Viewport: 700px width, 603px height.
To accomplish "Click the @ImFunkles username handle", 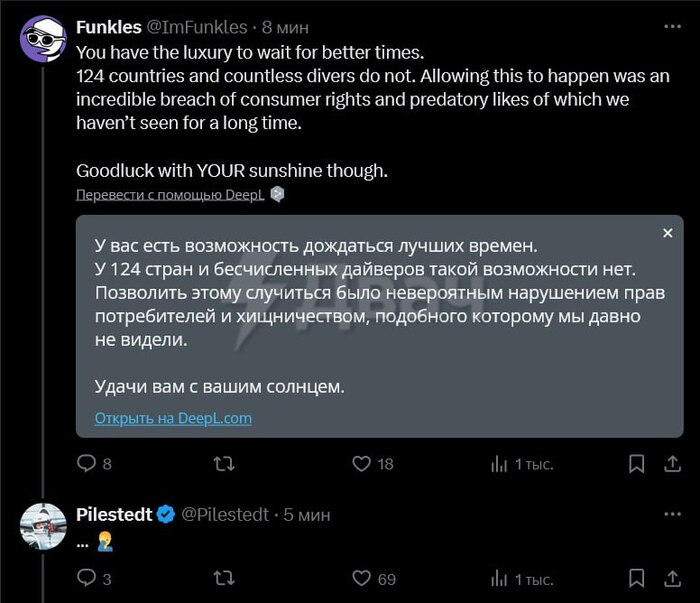I will (197, 28).
